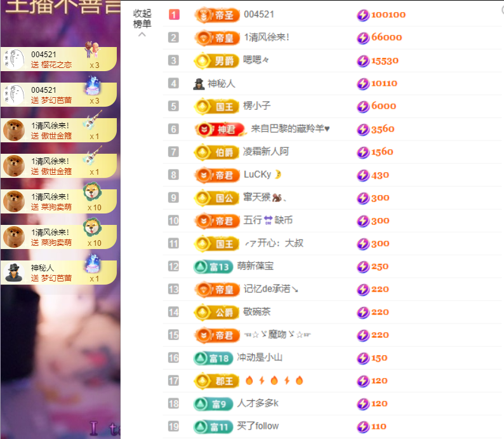
Task: Click the score 250
Action: pyautogui.click(x=380, y=267)
